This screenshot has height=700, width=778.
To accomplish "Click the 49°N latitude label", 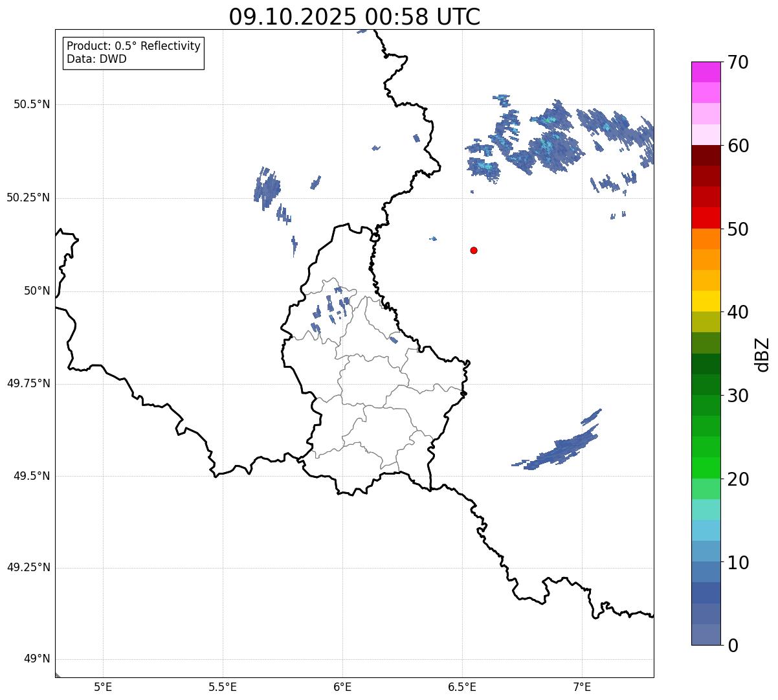I will click(x=37, y=659).
